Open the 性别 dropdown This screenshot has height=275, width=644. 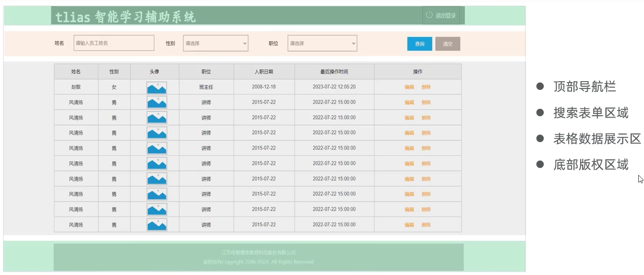(x=215, y=43)
